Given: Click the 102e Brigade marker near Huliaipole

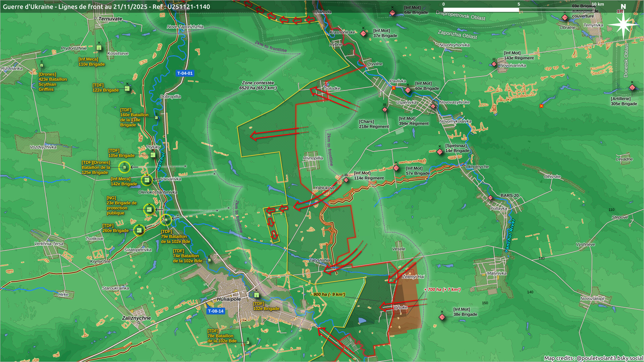Looking at the screenshot, I should tap(257, 295).
